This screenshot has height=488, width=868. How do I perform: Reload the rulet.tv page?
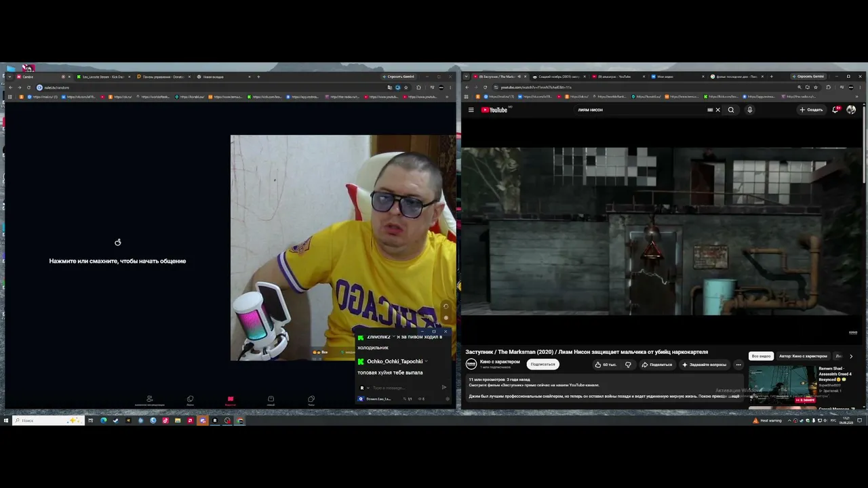click(28, 87)
